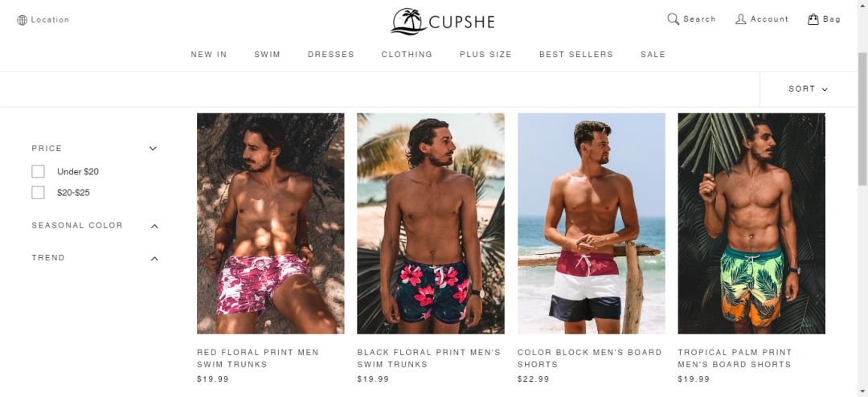Click the vertical page scrollbar

pyautogui.click(x=862, y=119)
